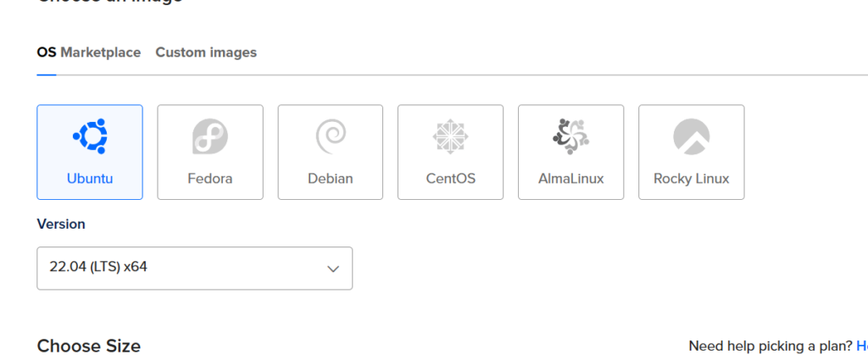Screen dimensions: 868x360
Task: Pick the Rocky Linux text label
Action: (691, 179)
